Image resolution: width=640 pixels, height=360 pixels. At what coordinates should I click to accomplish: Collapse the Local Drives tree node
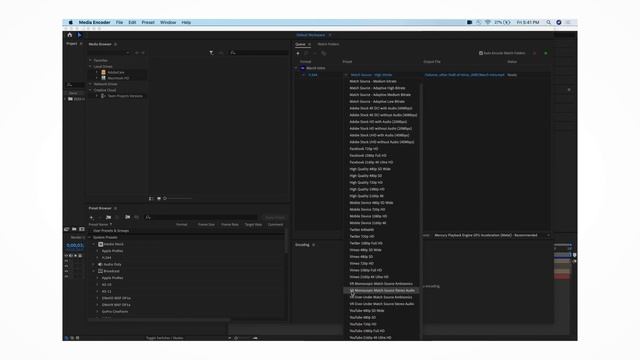[91, 66]
